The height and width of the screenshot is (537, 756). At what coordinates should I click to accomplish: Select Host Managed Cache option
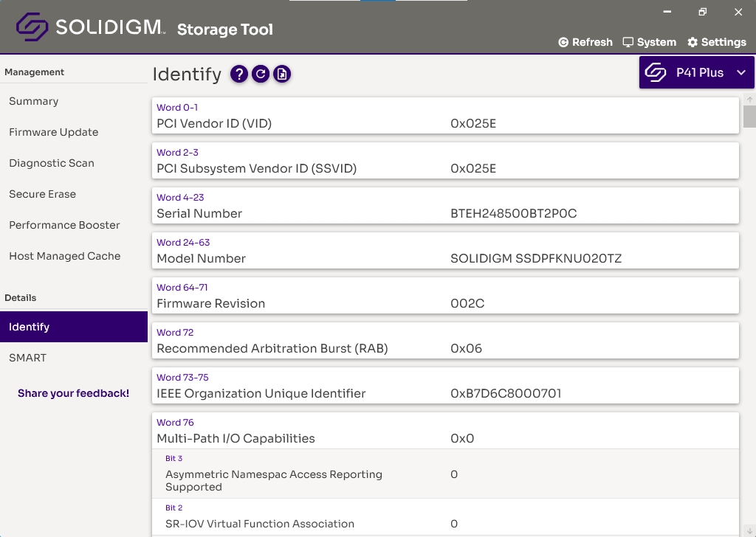coord(74,256)
